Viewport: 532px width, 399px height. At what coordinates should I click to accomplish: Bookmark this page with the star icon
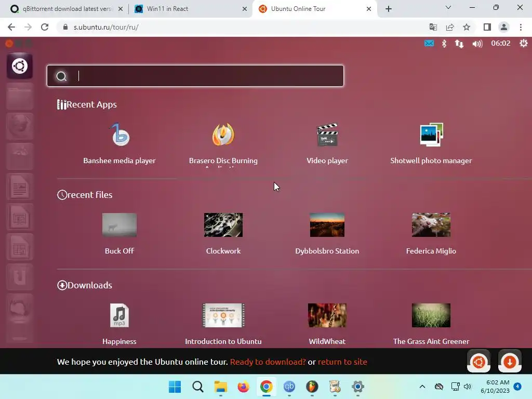pos(467,27)
